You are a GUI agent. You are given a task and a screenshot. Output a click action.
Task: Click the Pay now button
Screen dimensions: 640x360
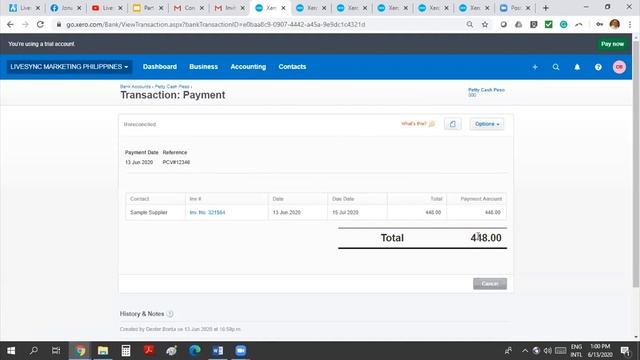(612, 44)
